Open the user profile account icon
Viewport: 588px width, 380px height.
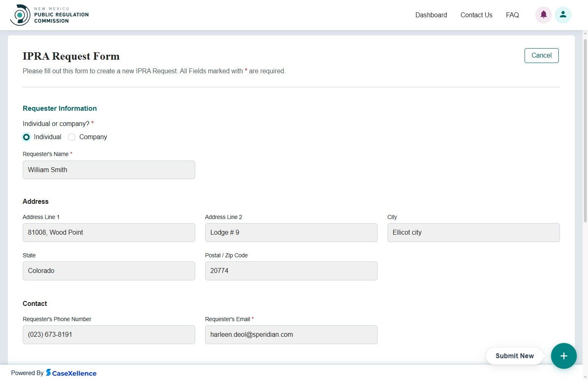point(563,14)
